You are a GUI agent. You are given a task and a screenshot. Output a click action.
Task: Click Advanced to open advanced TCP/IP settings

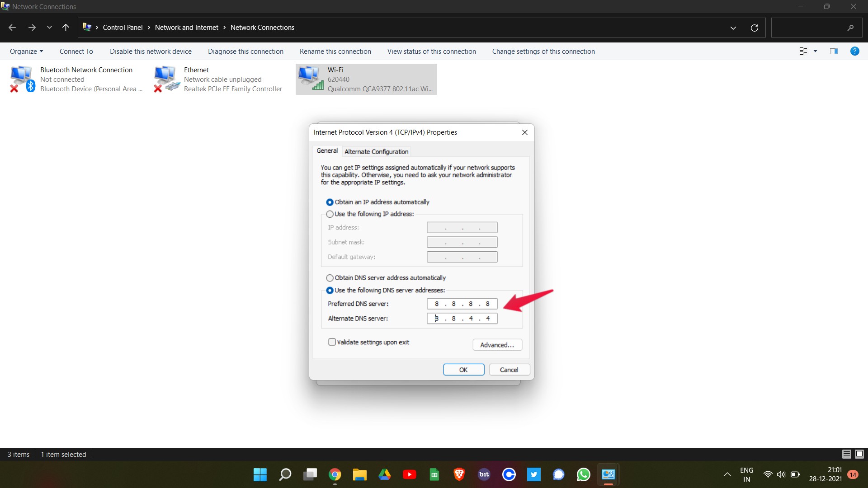coord(496,344)
